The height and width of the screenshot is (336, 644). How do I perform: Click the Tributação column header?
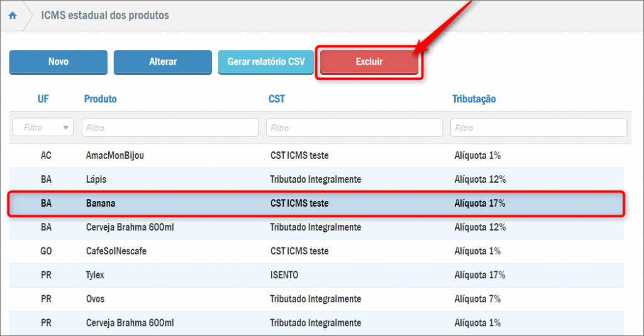[x=474, y=99]
